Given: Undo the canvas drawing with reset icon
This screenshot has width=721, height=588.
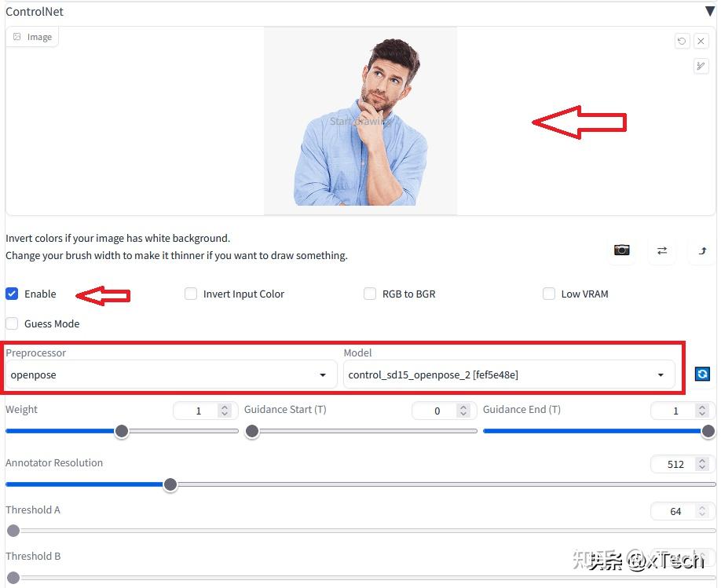Looking at the screenshot, I should [682, 41].
